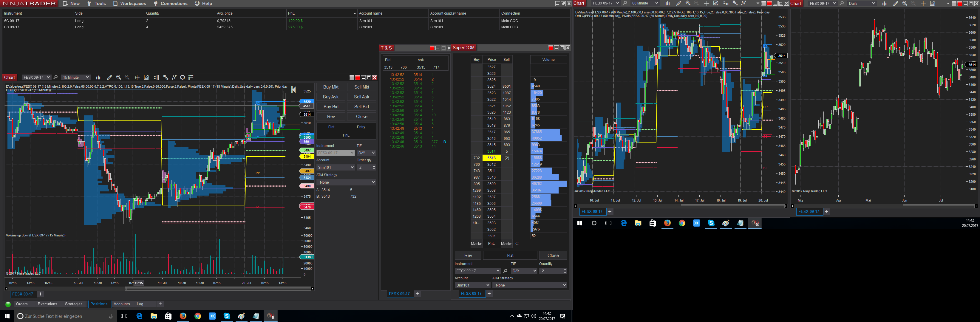Image resolution: width=980 pixels, height=322 pixels.
Task: Pick the drawing pencil in 60 Minute chart
Action: point(679,3)
